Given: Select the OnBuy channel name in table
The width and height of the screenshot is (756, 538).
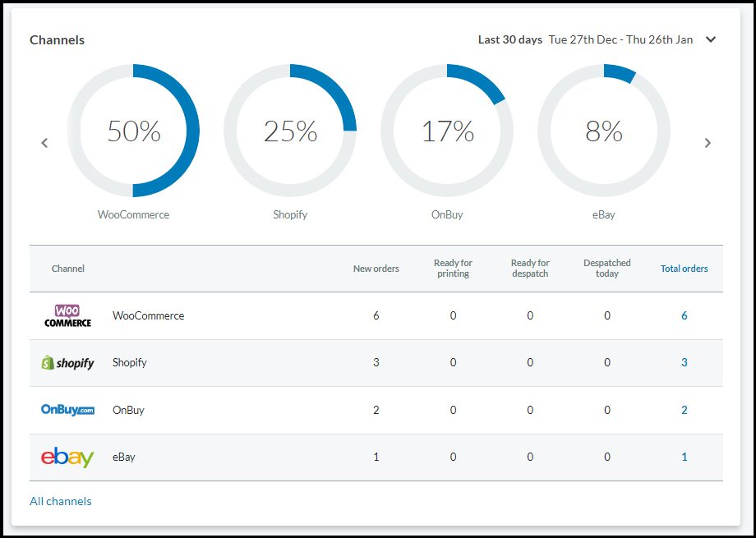Looking at the screenshot, I should [128, 410].
